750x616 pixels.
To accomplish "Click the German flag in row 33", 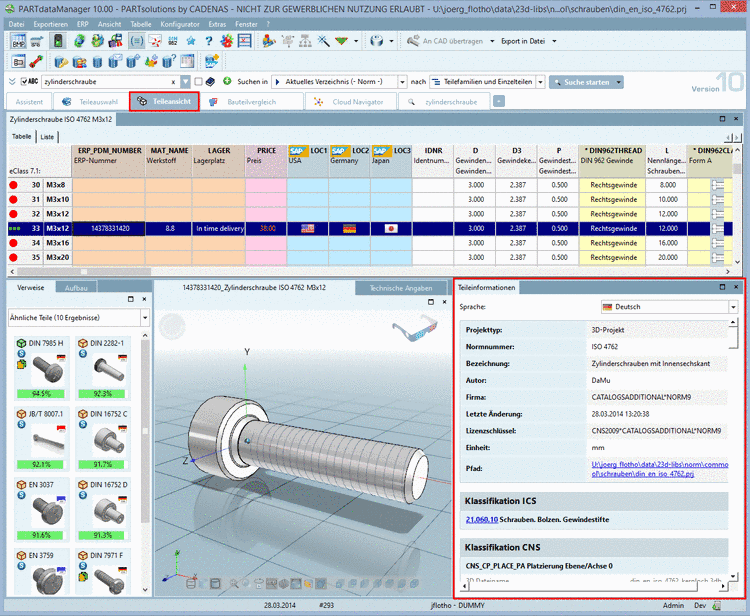I will (349, 228).
